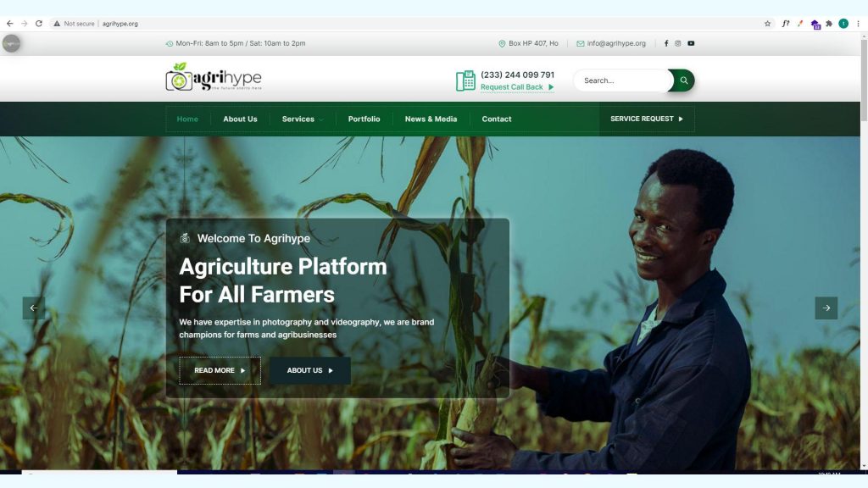Go to News & Media page
The width and height of the screenshot is (868, 488).
431,119
